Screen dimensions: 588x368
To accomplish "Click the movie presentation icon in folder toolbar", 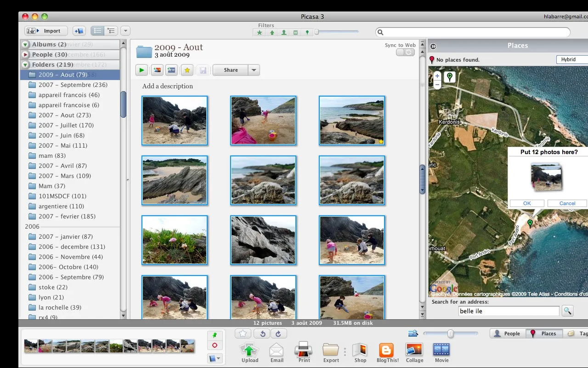I will (x=171, y=70).
